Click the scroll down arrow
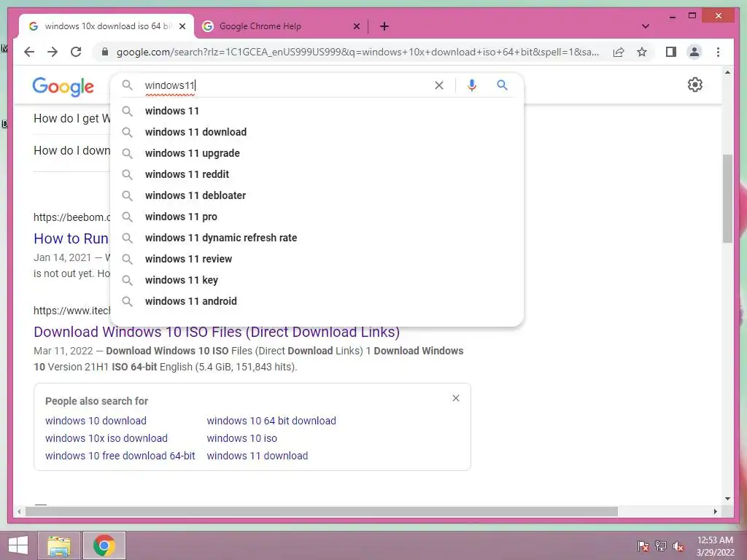 pyautogui.click(x=727, y=499)
